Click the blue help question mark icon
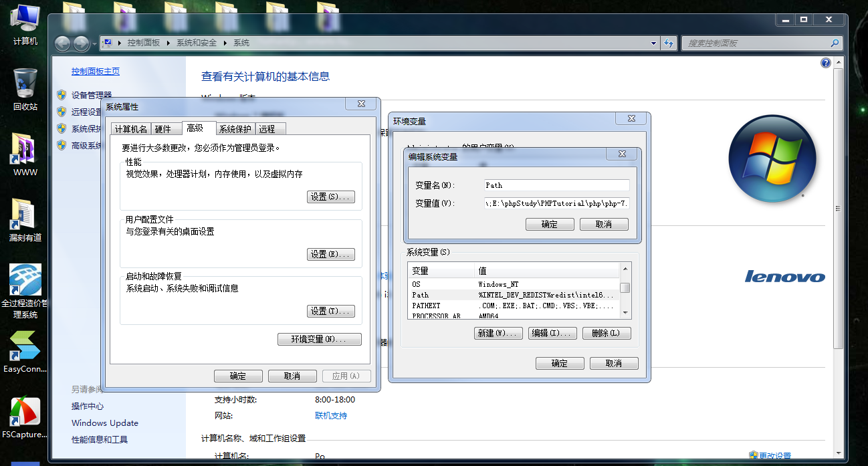 pos(825,62)
